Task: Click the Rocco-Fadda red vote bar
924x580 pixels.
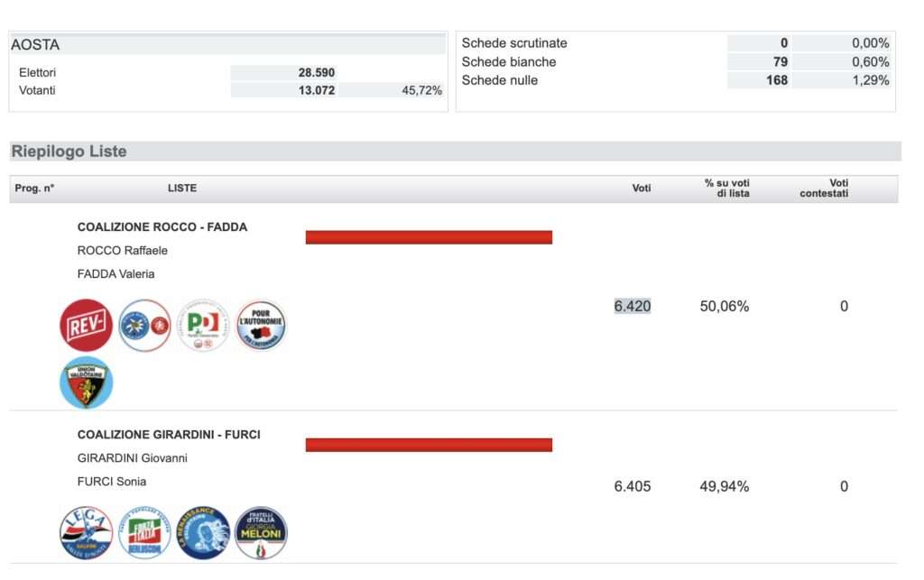Action: coord(429,237)
